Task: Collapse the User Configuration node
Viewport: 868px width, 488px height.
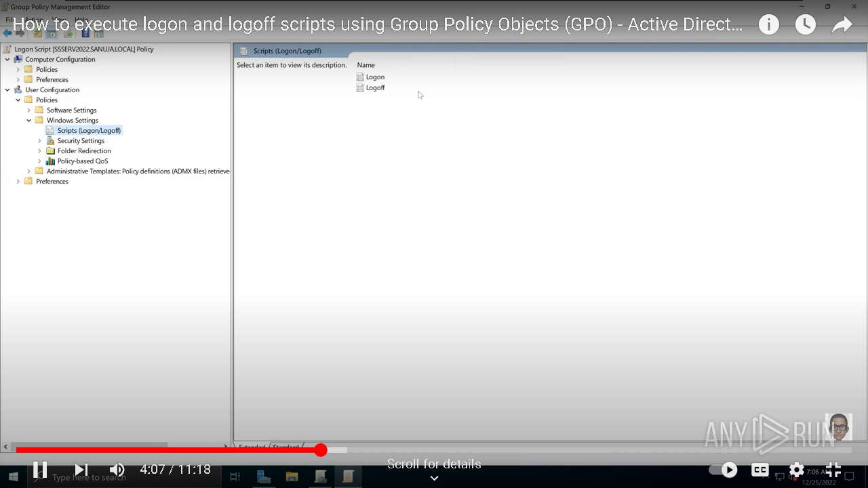Action: point(7,89)
